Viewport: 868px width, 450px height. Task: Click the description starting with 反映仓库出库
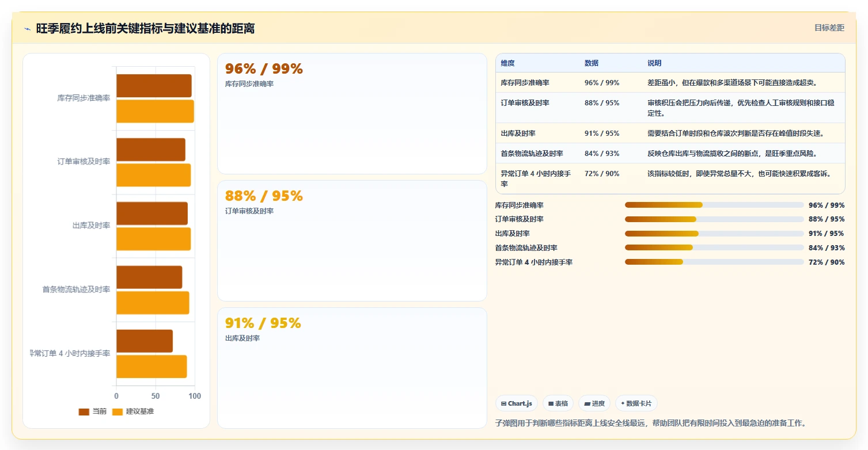pyautogui.click(x=732, y=154)
